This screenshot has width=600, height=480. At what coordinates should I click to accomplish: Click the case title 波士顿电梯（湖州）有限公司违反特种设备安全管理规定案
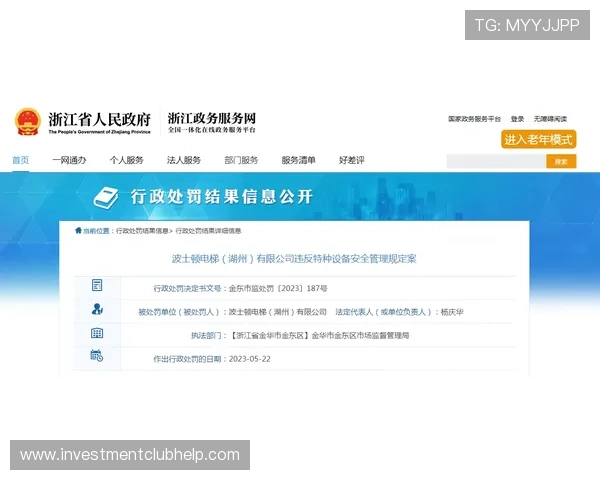click(x=294, y=259)
